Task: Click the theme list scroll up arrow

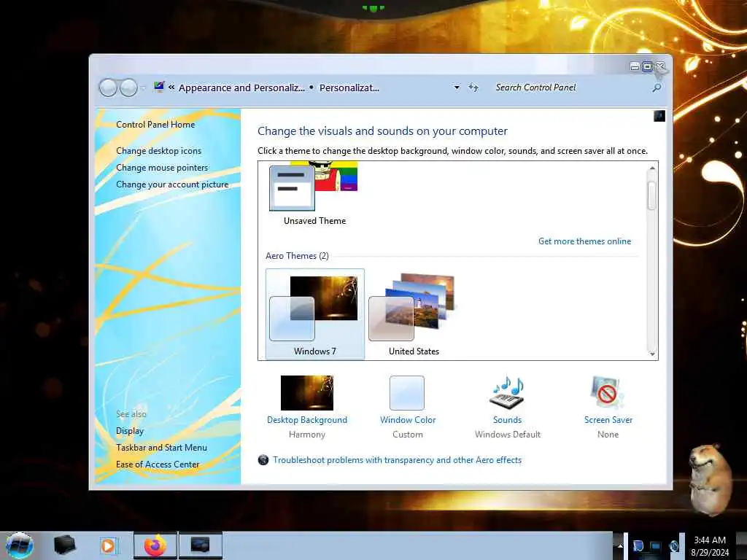Action: coord(652,168)
